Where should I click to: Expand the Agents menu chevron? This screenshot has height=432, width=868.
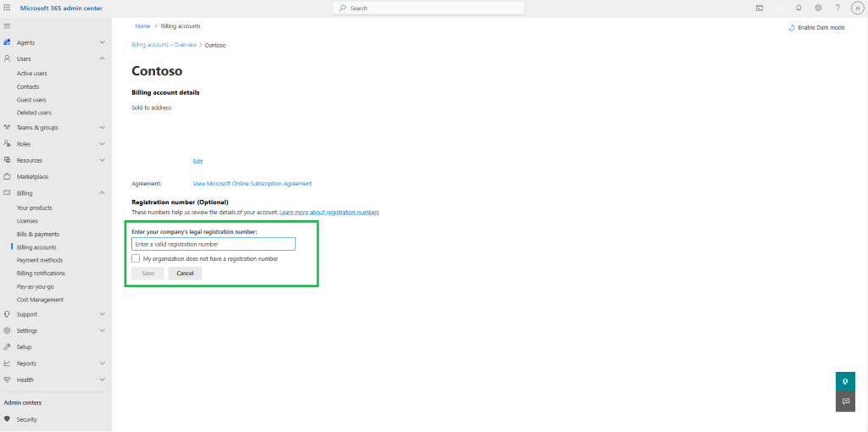(102, 42)
